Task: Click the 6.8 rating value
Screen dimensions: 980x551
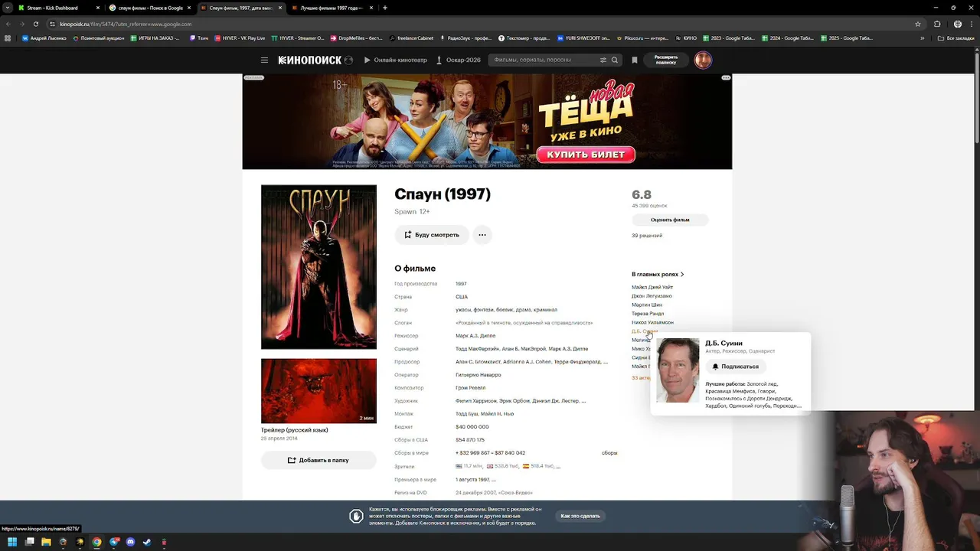Action: point(642,194)
